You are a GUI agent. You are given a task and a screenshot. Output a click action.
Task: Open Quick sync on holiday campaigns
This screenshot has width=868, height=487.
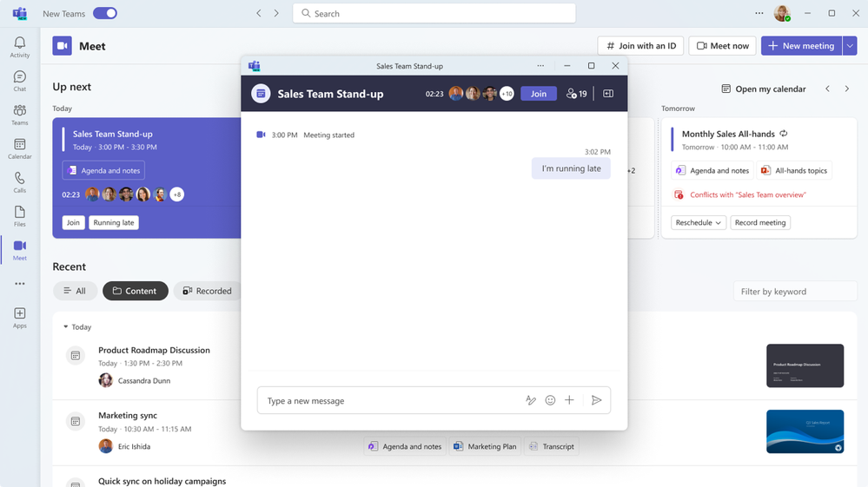pyautogui.click(x=162, y=481)
